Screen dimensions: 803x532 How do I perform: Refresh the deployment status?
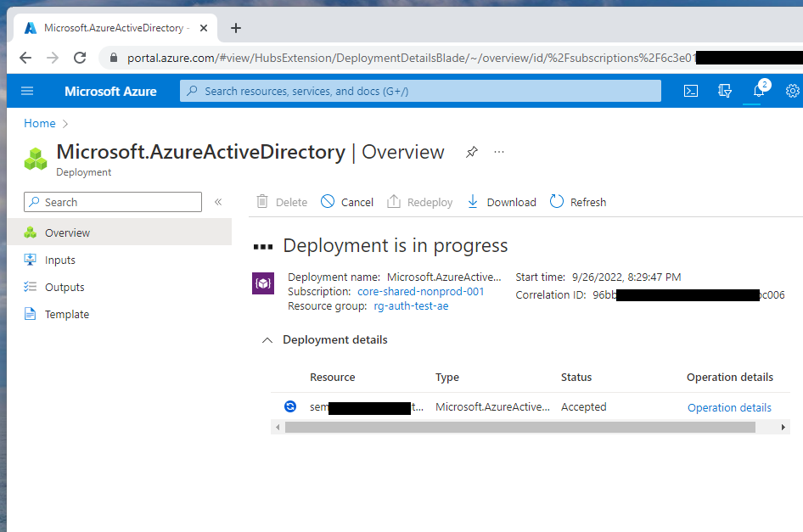coord(578,202)
